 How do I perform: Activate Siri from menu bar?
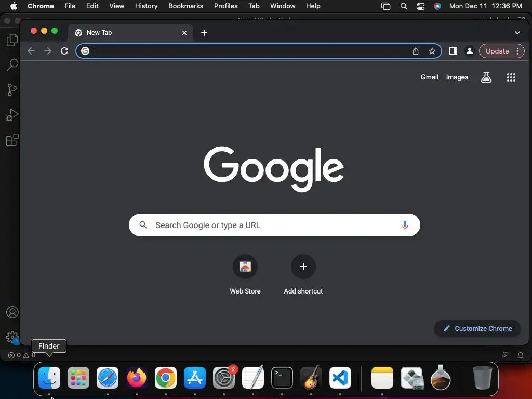click(x=437, y=6)
